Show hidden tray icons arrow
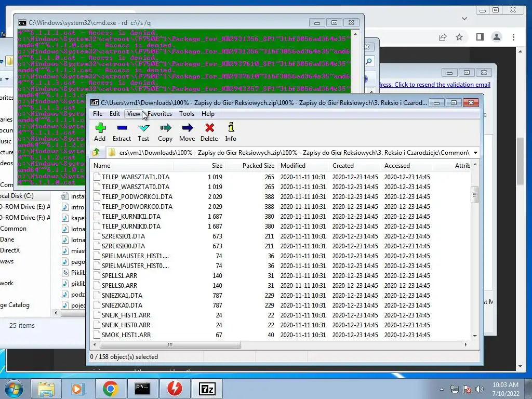Viewport: 532px width, 399px height. click(x=442, y=389)
